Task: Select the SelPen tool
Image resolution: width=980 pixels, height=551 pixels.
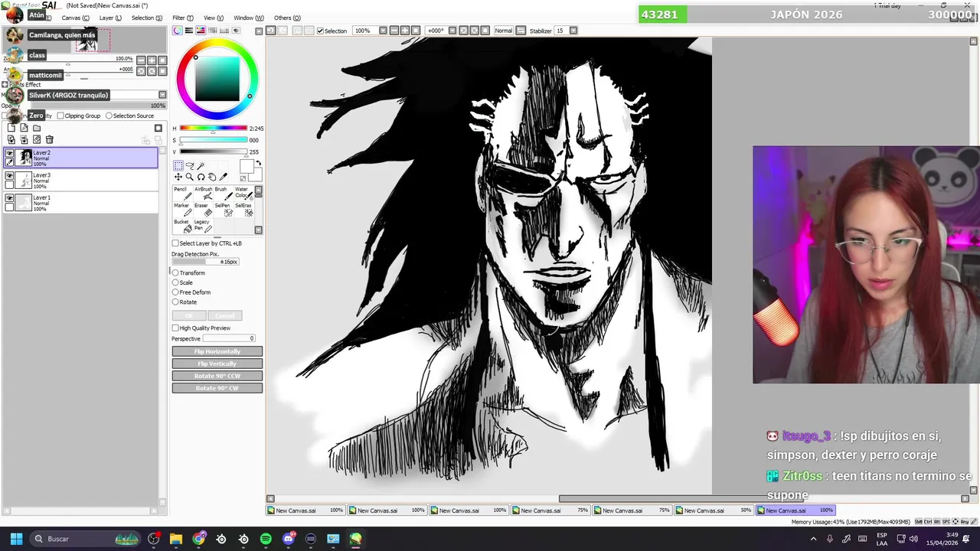Action: [223, 209]
